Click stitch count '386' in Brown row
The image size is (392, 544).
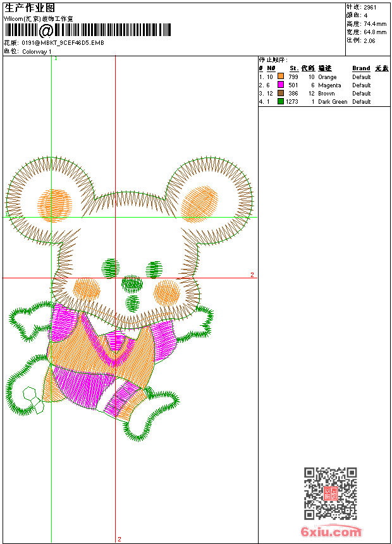[293, 94]
